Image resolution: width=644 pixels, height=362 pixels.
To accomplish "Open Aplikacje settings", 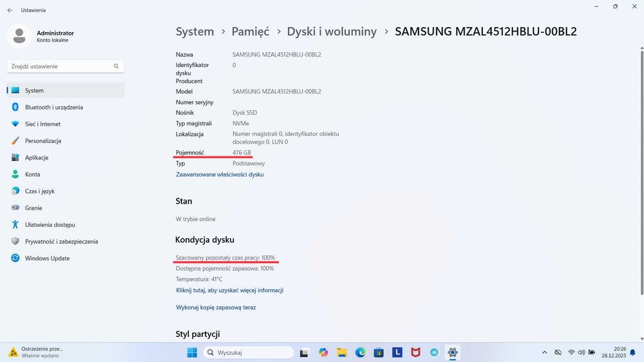I will [x=65, y=158].
